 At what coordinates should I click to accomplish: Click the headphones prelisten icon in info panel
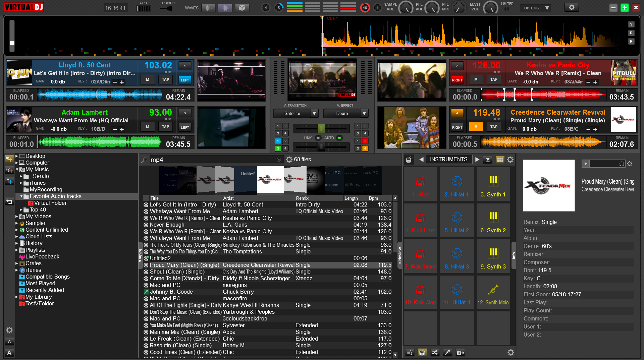pyautogui.click(x=622, y=164)
